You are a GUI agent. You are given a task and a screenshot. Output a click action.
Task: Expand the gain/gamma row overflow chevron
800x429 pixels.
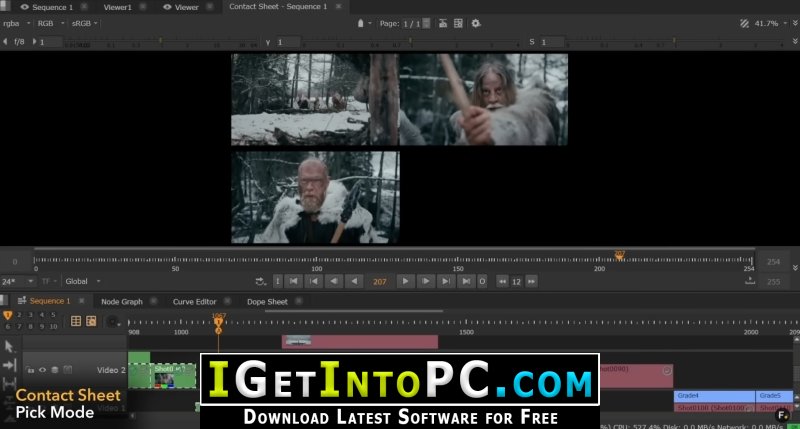click(795, 41)
